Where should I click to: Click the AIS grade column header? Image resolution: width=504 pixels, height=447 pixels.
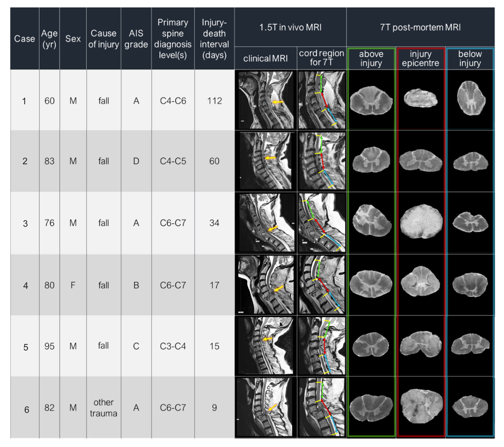click(x=136, y=39)
